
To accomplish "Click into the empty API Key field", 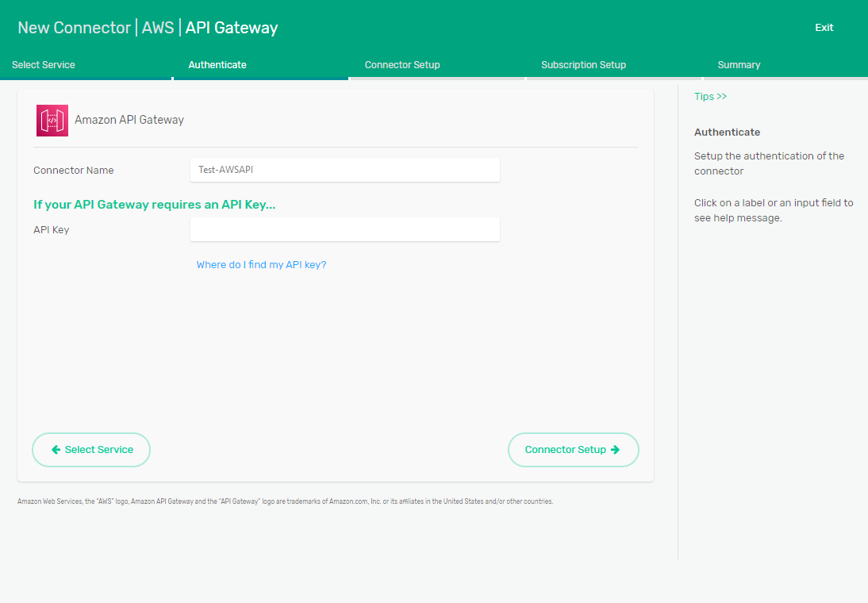I will click(x=344, y=230).
